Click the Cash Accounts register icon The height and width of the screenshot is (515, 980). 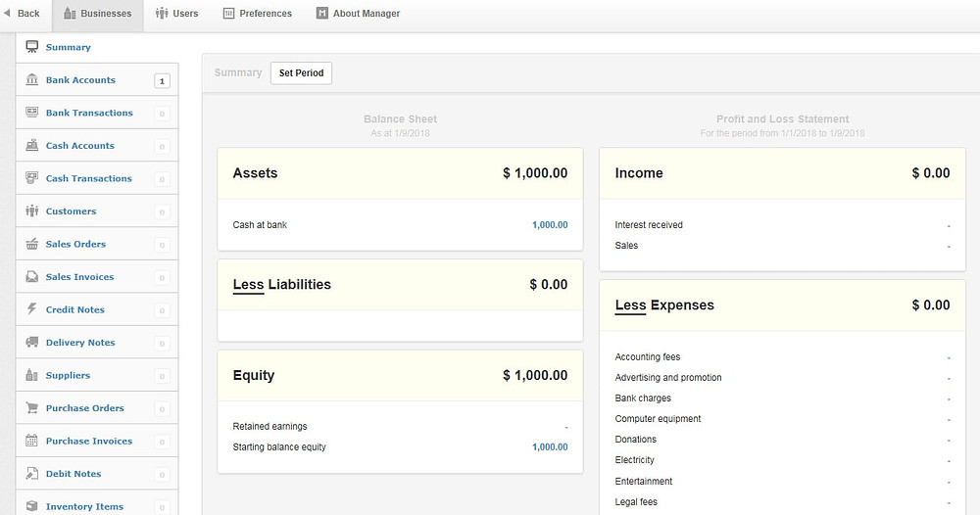coord(32,146)
